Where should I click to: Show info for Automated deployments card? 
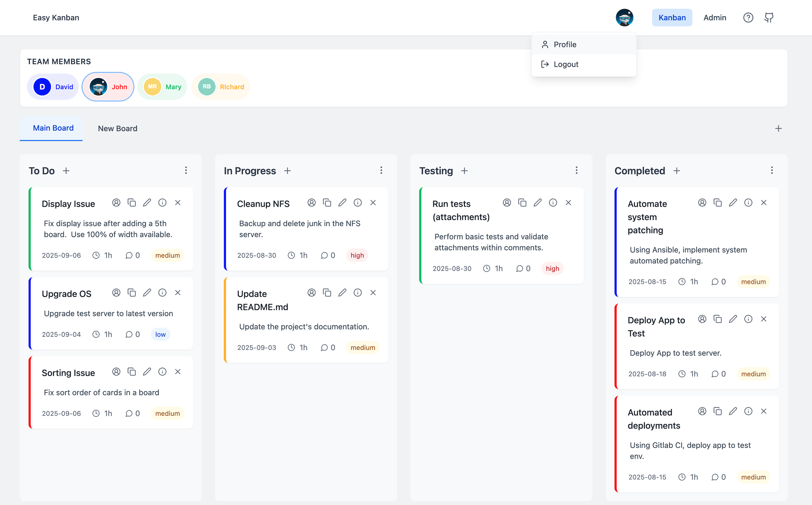click(748, 411)
